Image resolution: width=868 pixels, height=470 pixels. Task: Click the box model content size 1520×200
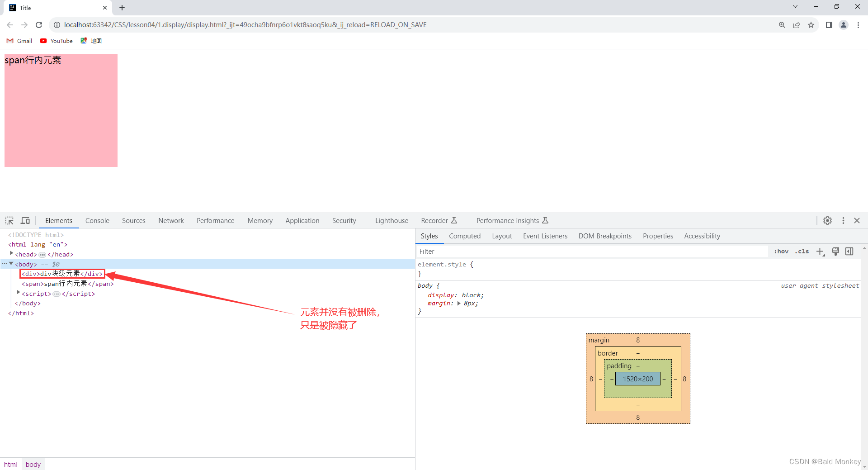(638, 379)
